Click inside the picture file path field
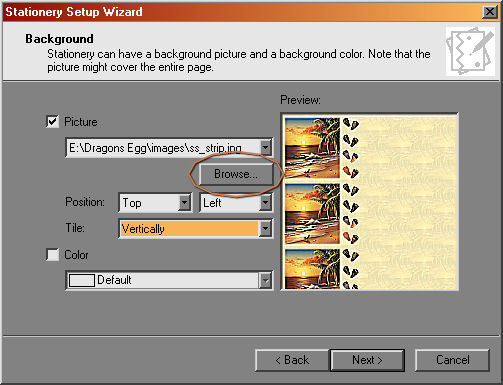 pos(163,147)
